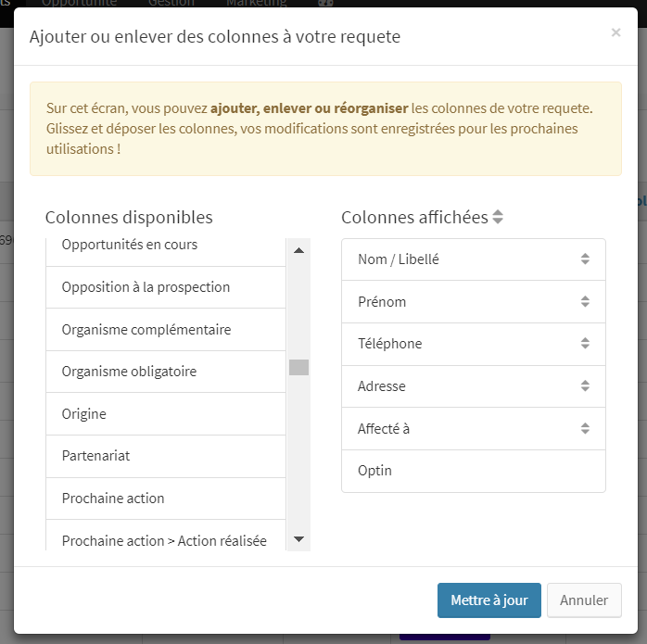Click the sort handle next to Adresse
The height and width of the screenshot is (644, 647).
coord(585,385)
